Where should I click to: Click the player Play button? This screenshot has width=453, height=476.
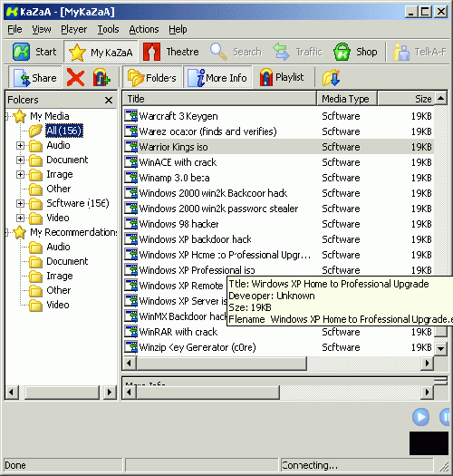(420, 417)
